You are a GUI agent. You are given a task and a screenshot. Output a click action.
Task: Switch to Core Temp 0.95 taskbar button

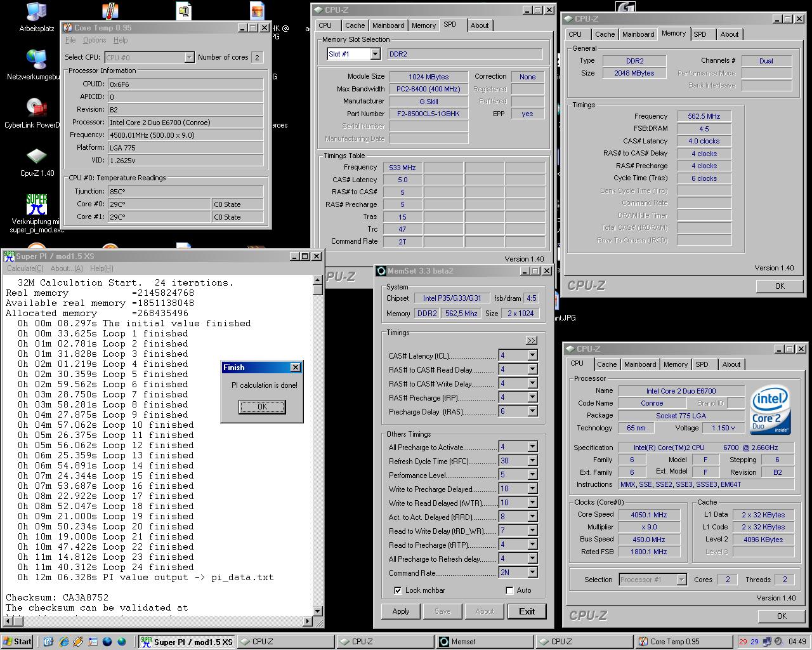684,641
